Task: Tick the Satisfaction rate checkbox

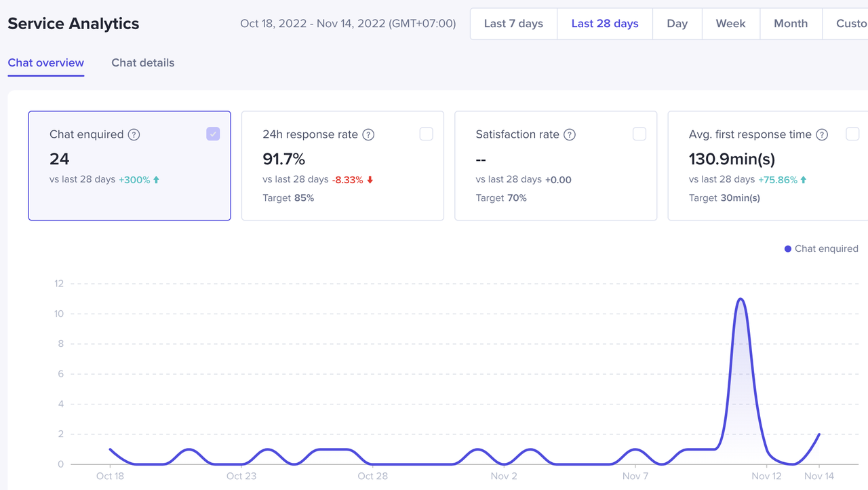Action: click(x=639, y=134)
